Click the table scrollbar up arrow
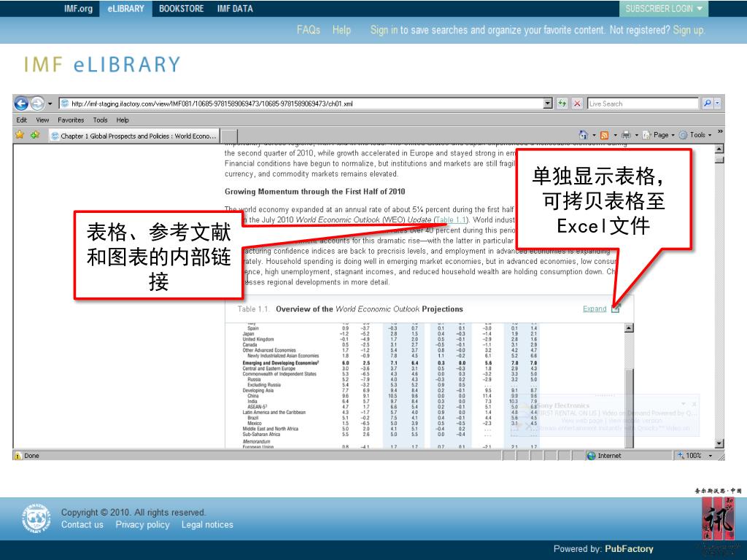The height and width of the screenshot is (560, 747). click(x=629, y=327)
